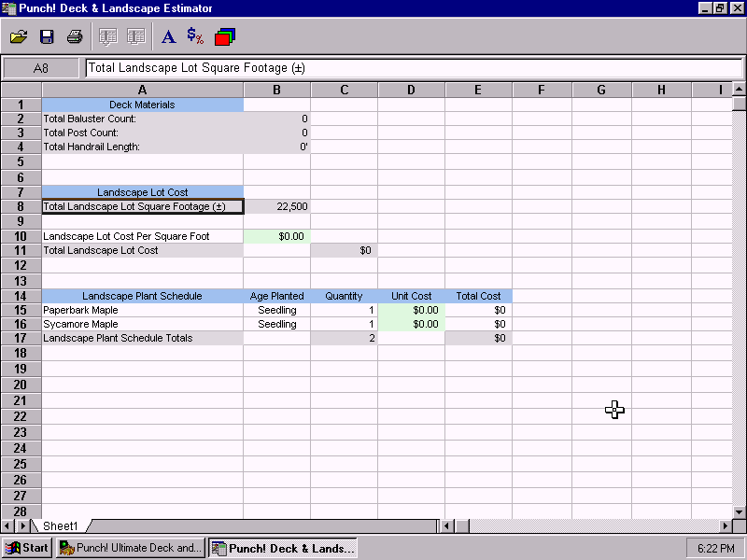This screenshot has height=560, width=747.
Task: Select the 'Landscape Lot Cost' header cell
Action: (x=143, y=192)
